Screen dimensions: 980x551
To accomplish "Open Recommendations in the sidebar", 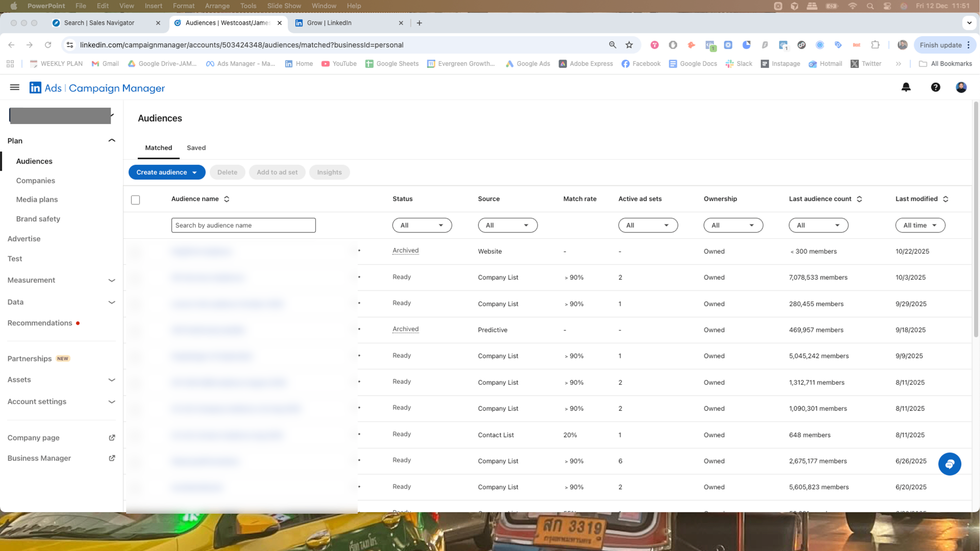I will tap(40, 323).
